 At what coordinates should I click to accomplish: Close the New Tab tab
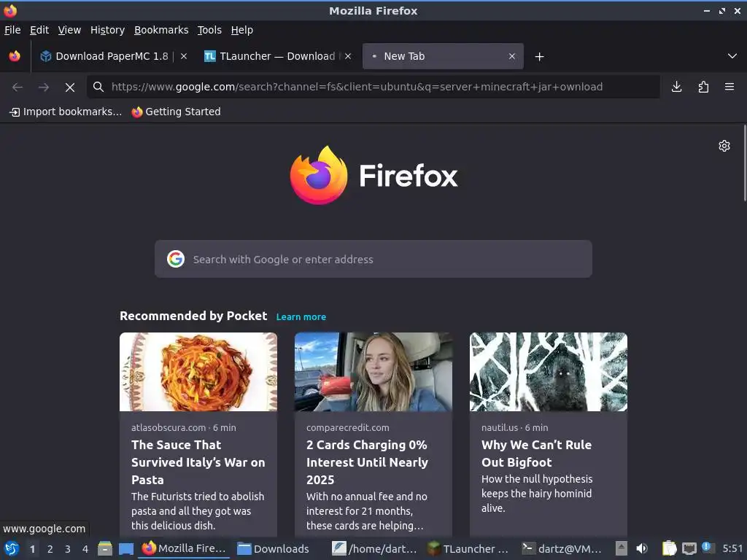click(512, 56)
